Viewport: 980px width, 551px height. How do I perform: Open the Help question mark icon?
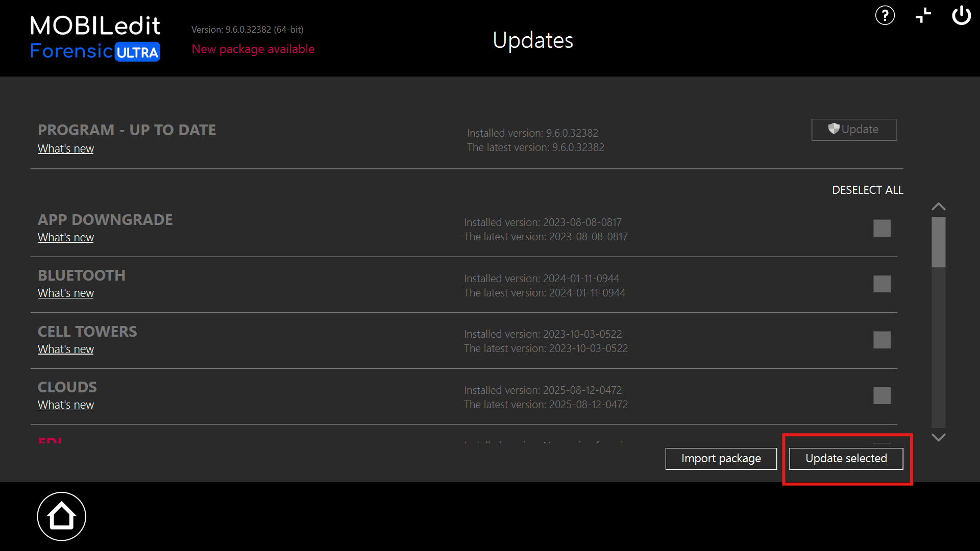[885, 15]
